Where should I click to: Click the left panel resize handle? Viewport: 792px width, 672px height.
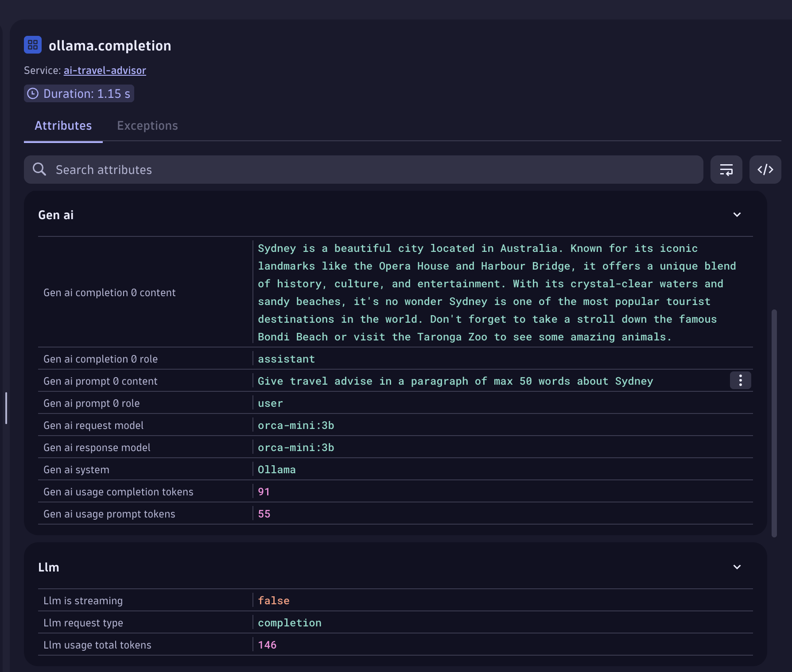[x=6, y=408]
